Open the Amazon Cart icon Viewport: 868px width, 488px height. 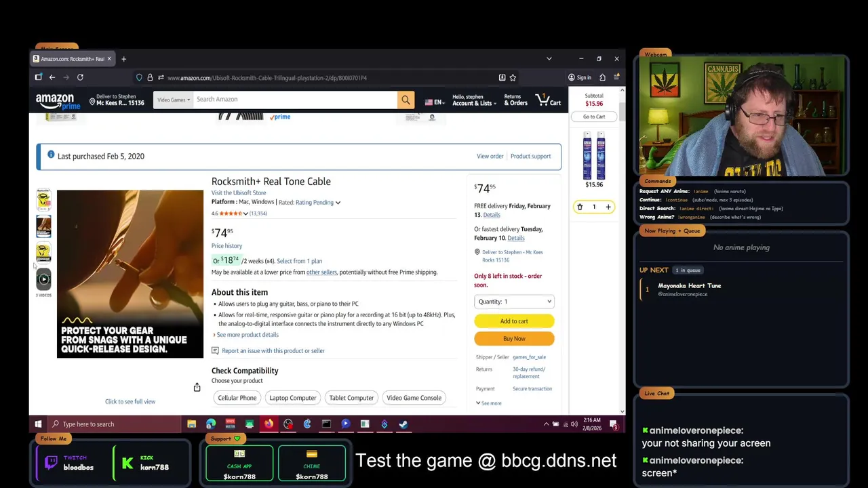coord(548,100)
